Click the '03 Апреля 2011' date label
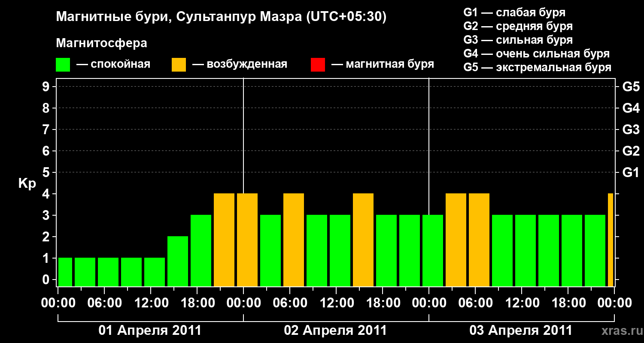Image resolution: width=644 pixels, height=343 pixels. click(521, 331)
